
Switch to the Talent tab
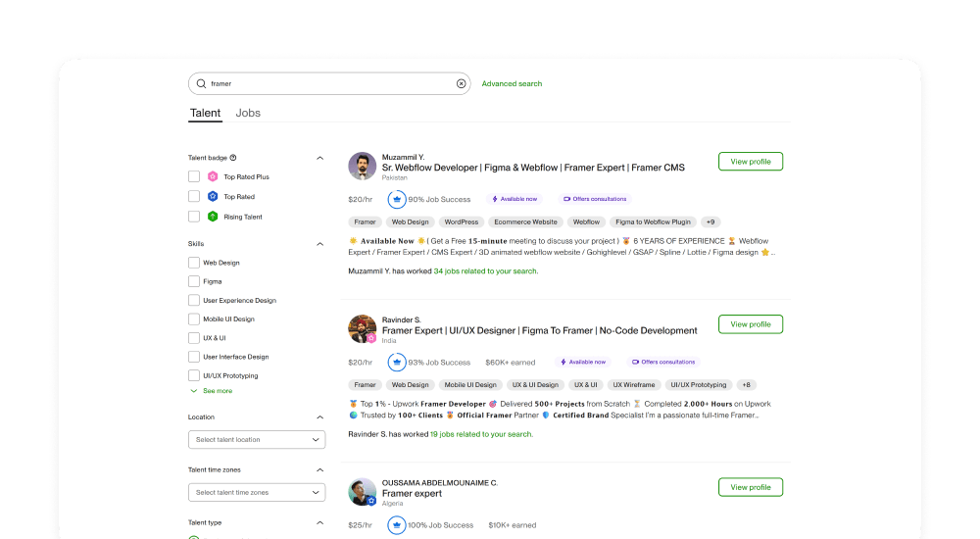click(x=205, y=113)
